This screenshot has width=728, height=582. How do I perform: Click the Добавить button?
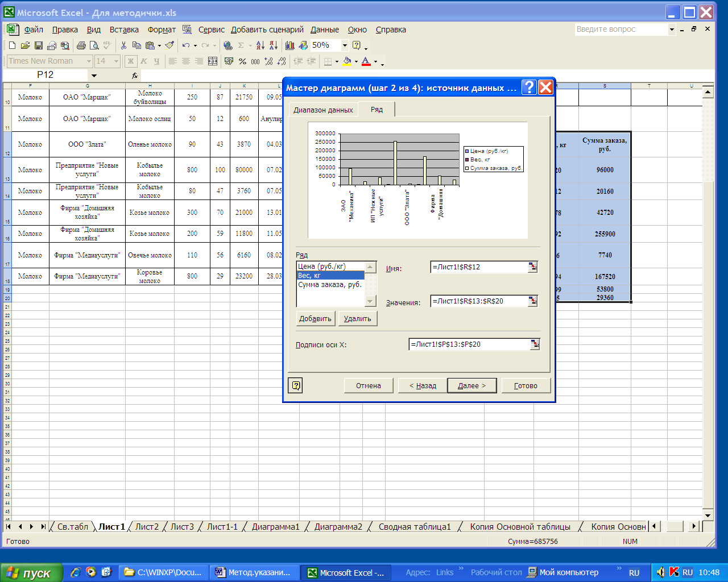[x=315, y=318]
